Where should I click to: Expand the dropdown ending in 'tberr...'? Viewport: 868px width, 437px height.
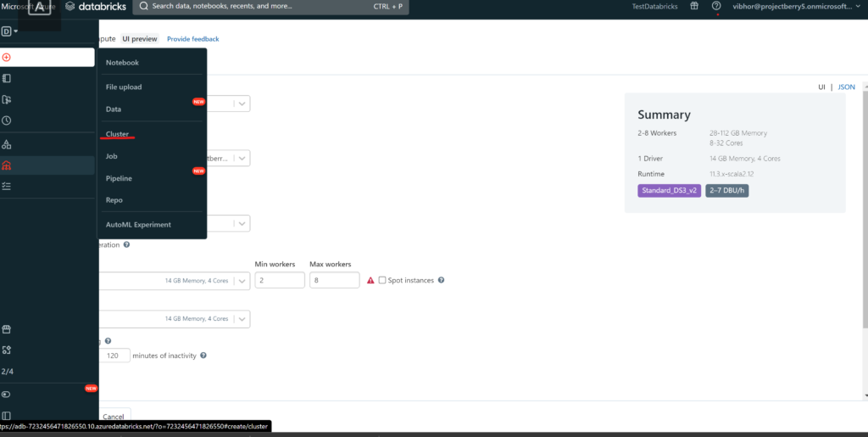(x=242, y=158)
